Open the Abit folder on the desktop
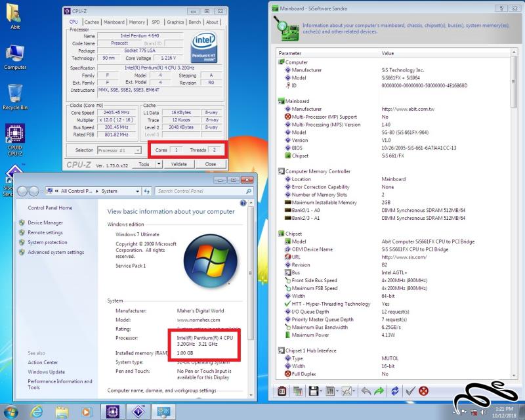The image size is (525, 420). [x=14, y=17]
